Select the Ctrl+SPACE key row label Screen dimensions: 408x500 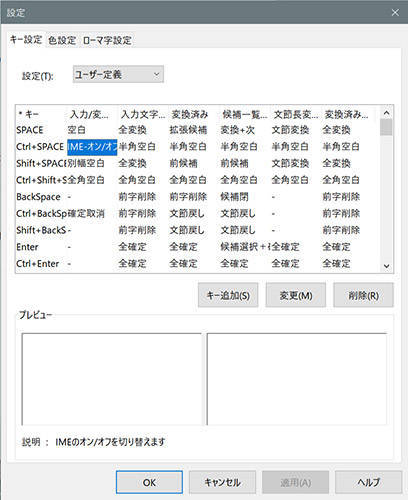pyautogui.click(x=40, y=147)
